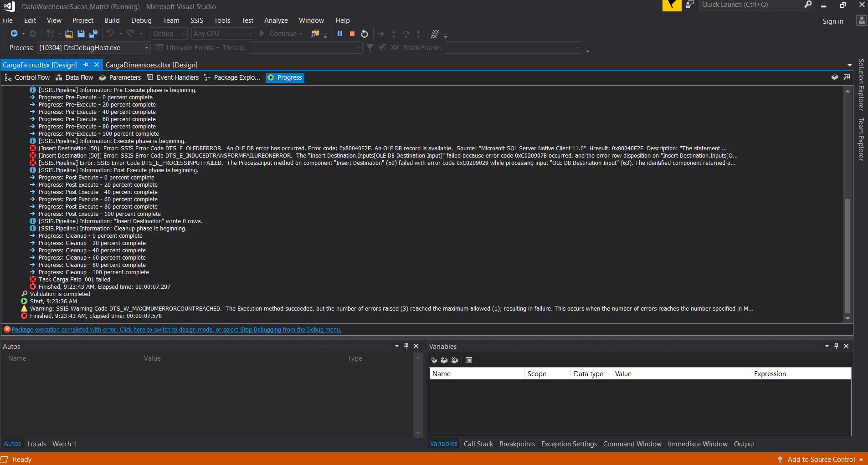Switch to the CargaDimensoes.dtsx design tab
Image resolution: width=868 pixels, height=465 pixels.
151,65
